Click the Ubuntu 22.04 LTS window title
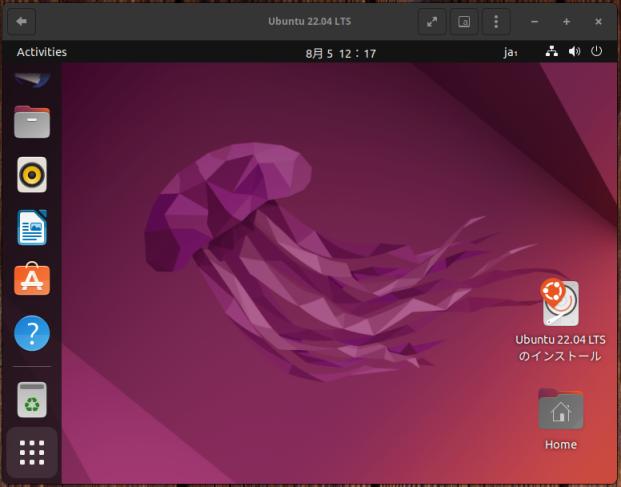Image resolution: width=621 pixels, height=487 pixels. pos(310,21)
